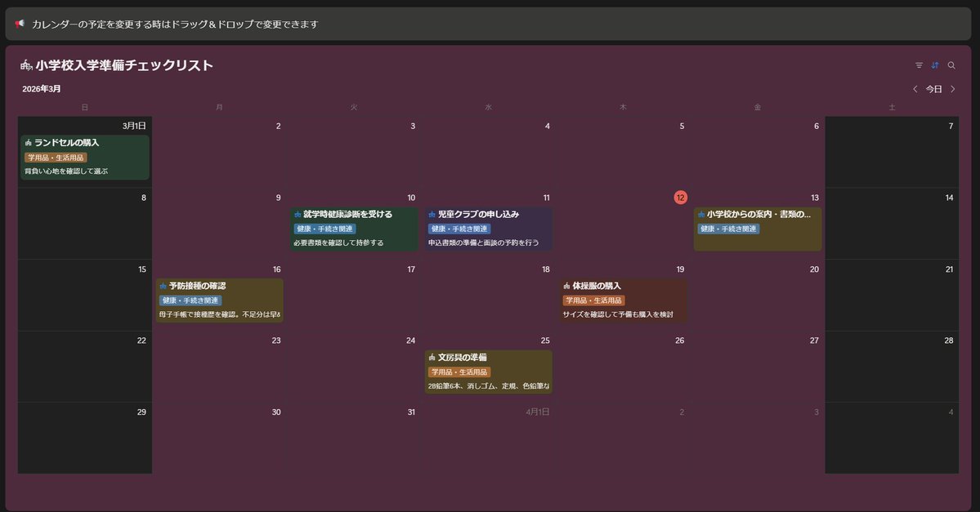This screenshot has height=512, width=980.
Task: Click the icon on 小学校からの案内 card
Action: (701, 214)
